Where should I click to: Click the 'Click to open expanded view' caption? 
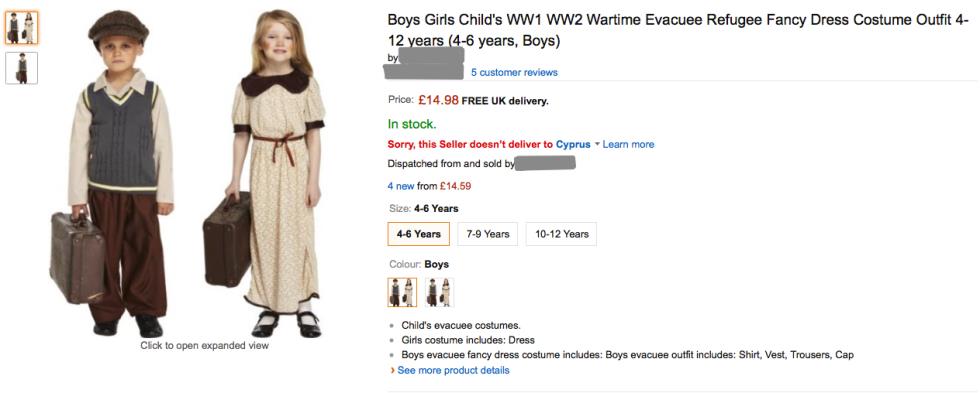tap(204, 346)
